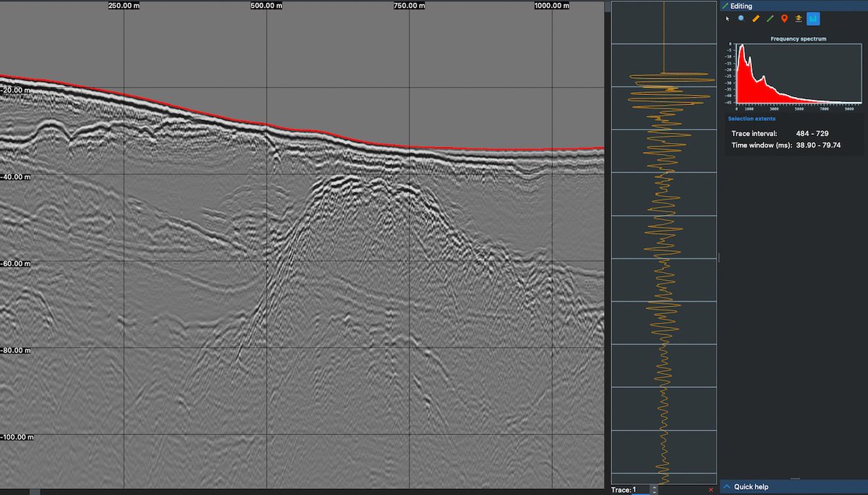This screenshot has width=868, height=495.
Task: Click the -80.00 m depth label
Action: click(x=16, y=351)
